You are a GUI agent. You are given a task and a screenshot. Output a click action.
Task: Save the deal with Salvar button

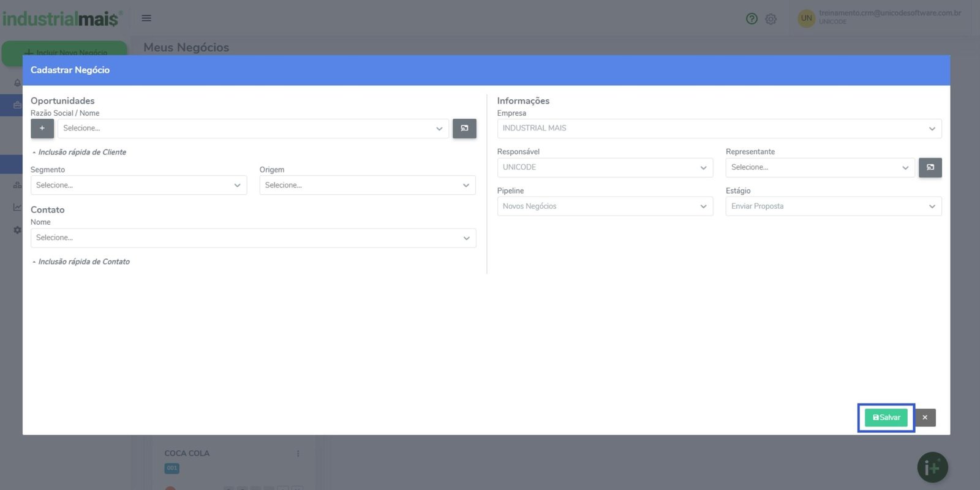[886, 418]
